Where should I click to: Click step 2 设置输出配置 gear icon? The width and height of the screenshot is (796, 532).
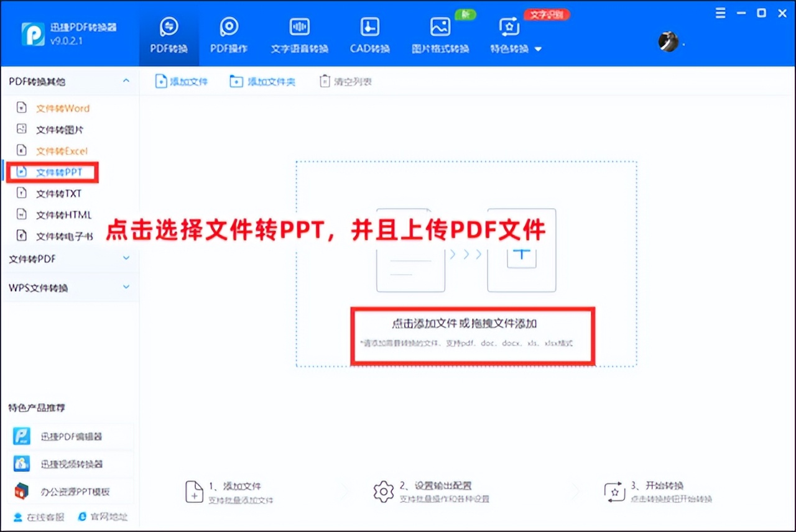pyautogui.click(x=384, y=492)
